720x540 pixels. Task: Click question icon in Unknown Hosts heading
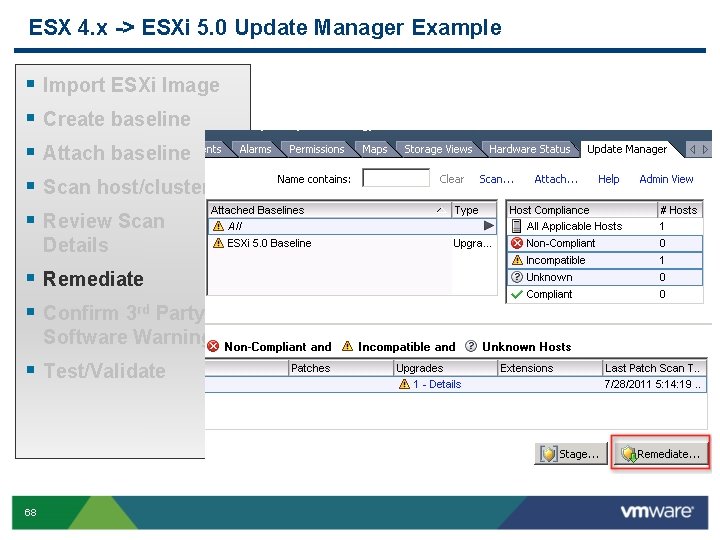(471, 346)
